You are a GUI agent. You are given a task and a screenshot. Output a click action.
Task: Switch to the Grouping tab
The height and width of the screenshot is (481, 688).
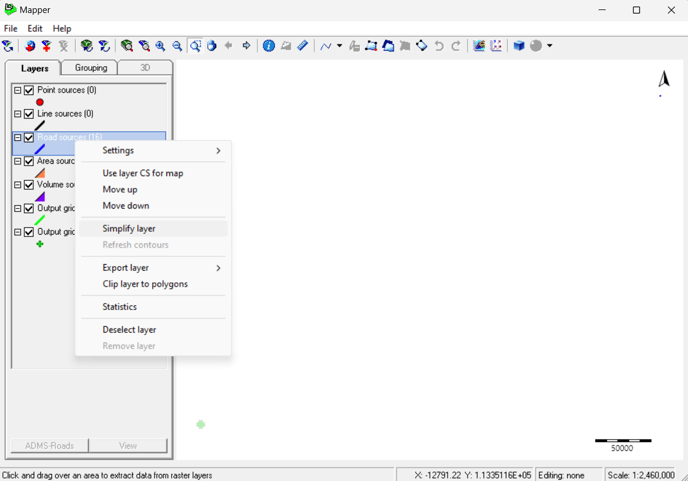tap(91, 68)
